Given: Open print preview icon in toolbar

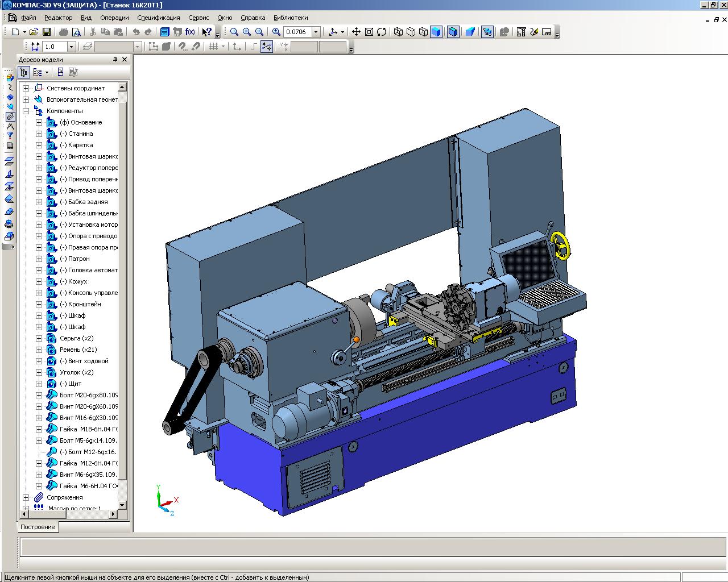Looking at the screenshot, I should tap(77, 32).
